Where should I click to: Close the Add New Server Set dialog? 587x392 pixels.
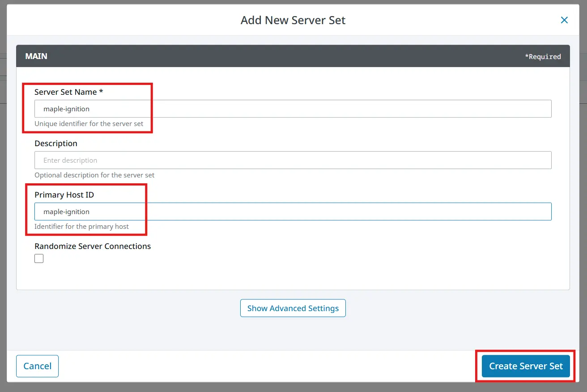click(564, 20)
